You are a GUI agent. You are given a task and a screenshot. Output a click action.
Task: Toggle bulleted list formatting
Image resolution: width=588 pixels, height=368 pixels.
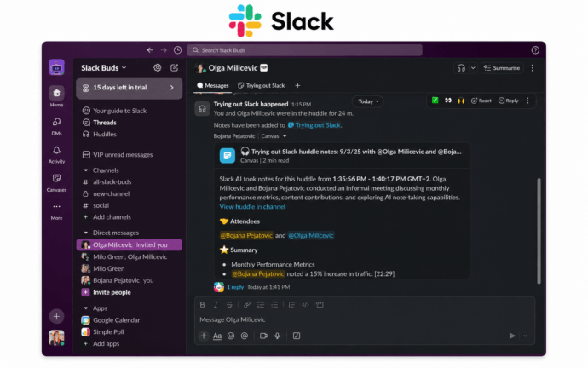274,305
